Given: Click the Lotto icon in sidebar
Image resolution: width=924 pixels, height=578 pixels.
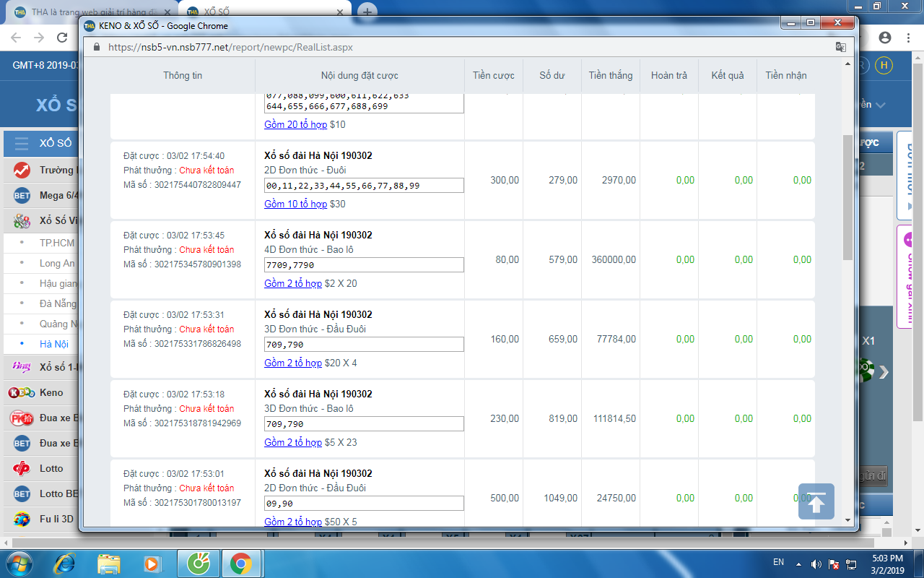Looking at the screenshot, I should (x=22, y=468).
